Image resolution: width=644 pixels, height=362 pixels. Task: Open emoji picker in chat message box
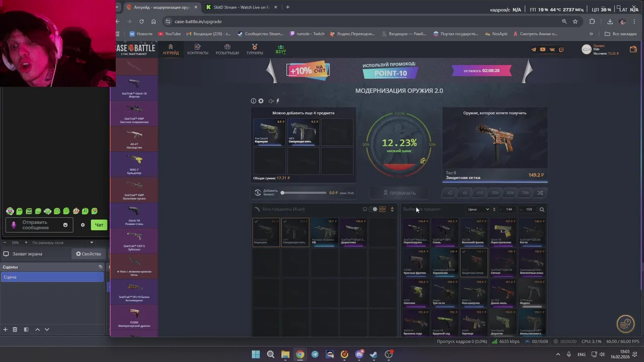point(65,225)
